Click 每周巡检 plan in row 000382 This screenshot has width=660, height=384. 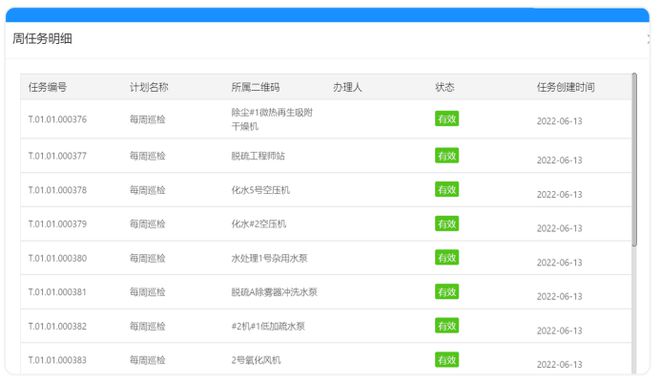tap(147, 326)
